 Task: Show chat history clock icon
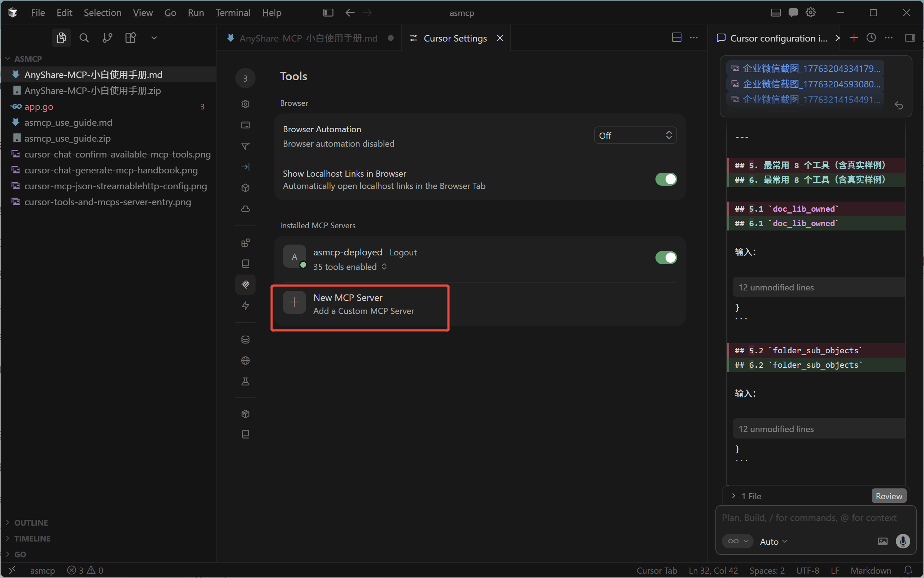pos(871,38)
